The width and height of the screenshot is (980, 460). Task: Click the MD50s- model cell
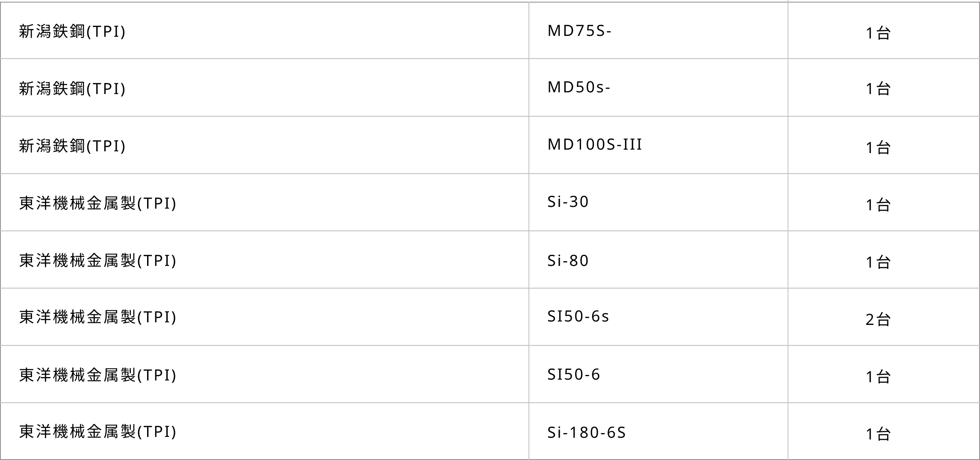pos(579,88)
